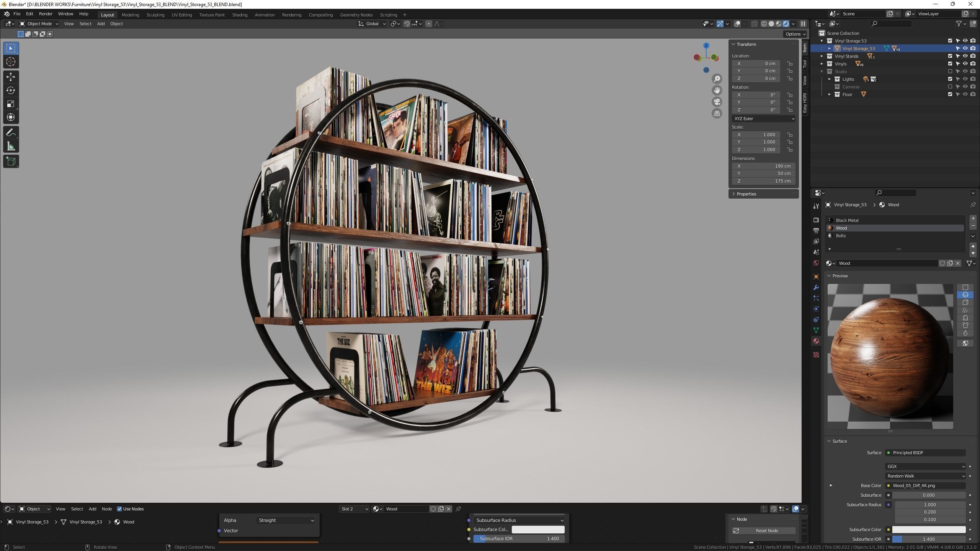980x551 pixels.
Task: Expand the Floor collection
Action: tap(830, 95)
